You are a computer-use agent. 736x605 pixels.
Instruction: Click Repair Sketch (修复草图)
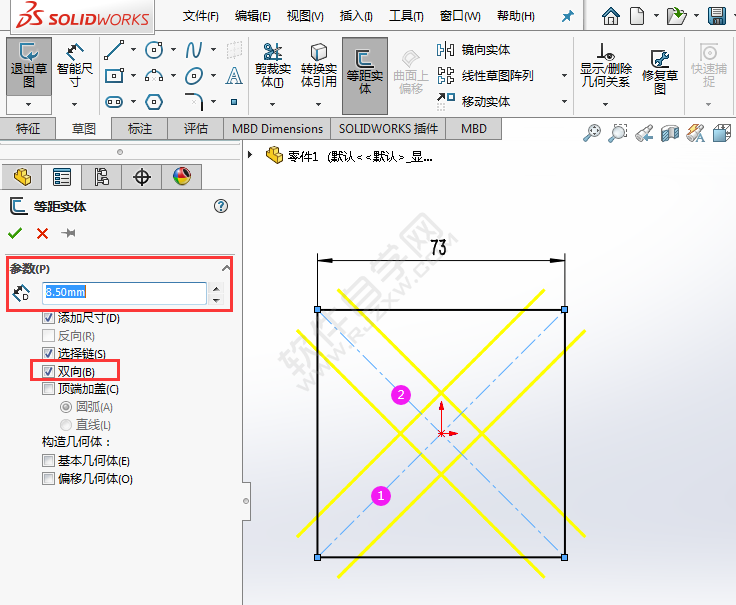point(660,71)
